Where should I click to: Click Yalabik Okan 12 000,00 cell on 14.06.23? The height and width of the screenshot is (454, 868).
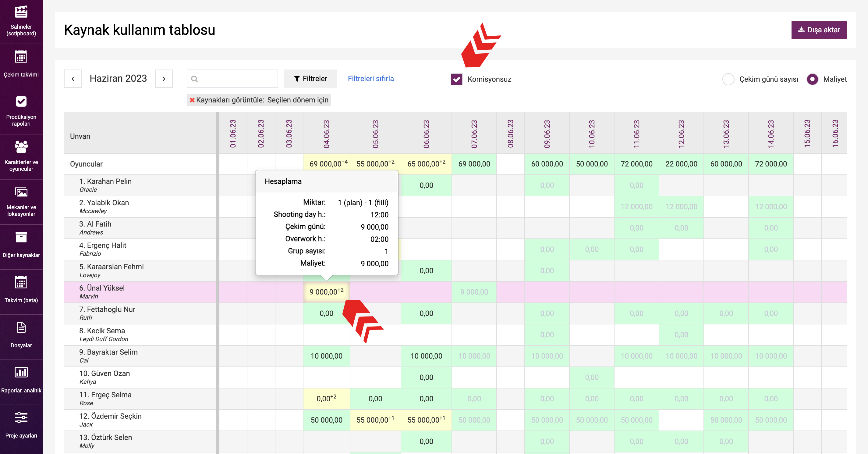click(771, 206)
